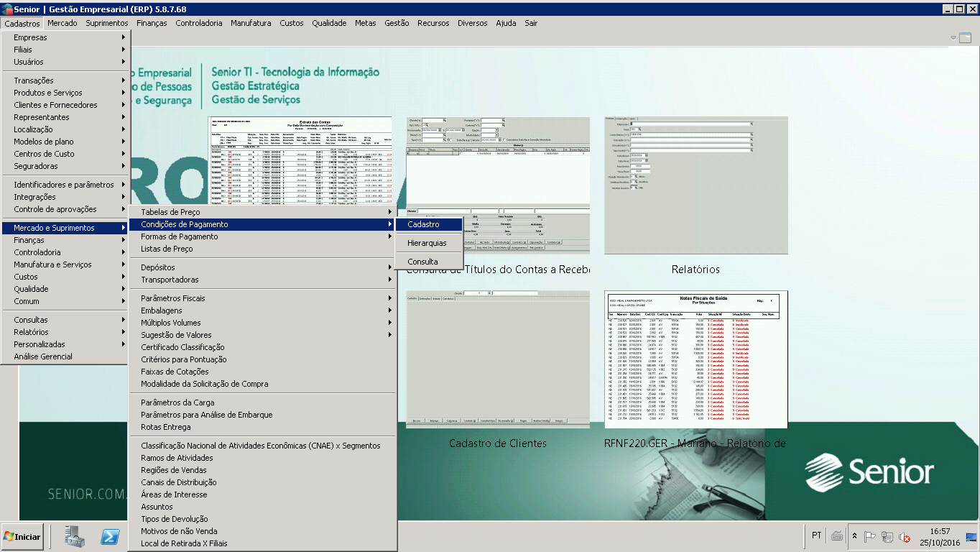This screenshot has width=980, height=552.
Task: Open Certificado Classificação entry
Action: 263,347
